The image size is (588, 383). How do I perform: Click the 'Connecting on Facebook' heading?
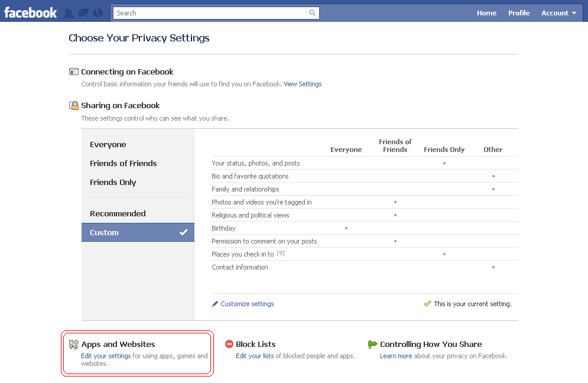click(127, 72)
